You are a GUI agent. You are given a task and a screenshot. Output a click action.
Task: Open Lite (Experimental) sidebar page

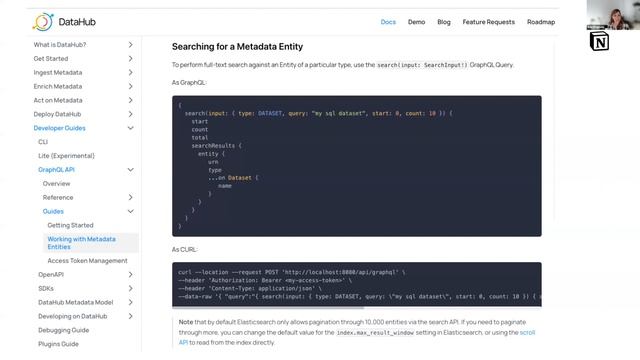(x=66, y=156)
